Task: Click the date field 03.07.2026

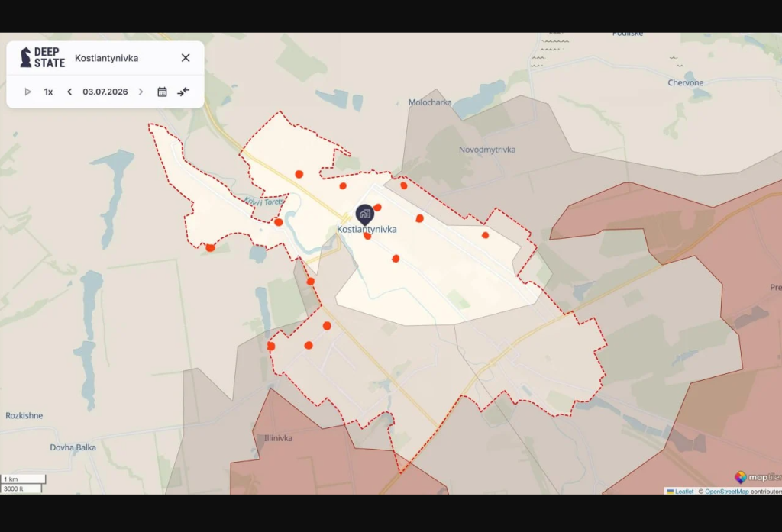Action: [x=105, y=92]
